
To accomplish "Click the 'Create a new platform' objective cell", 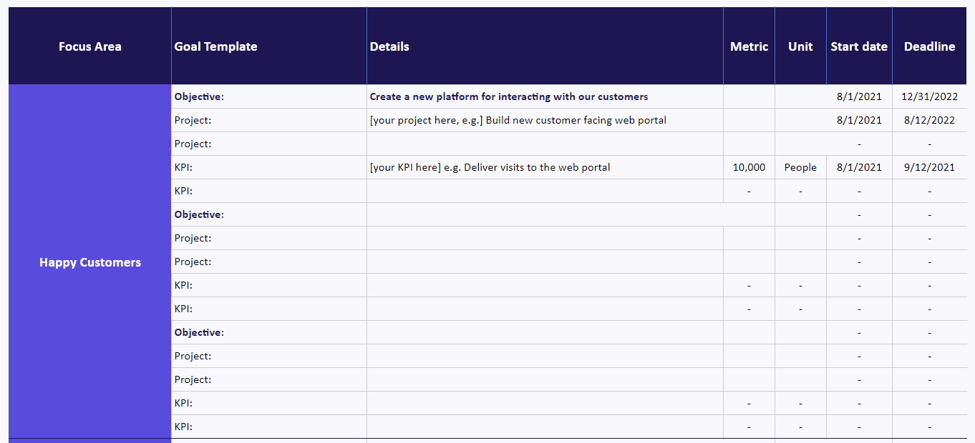I will coord(545,97).
